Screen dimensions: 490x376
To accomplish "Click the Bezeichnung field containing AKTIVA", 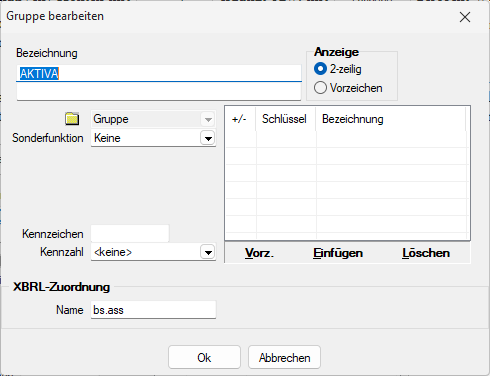I will (159, 73).
